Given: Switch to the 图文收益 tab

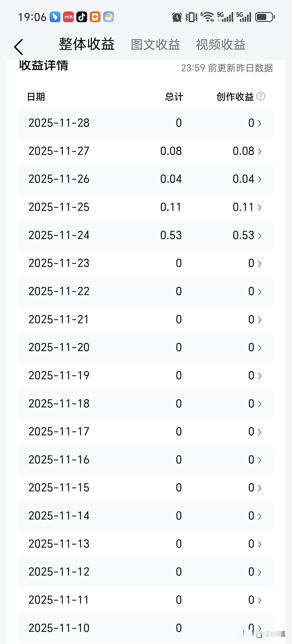Looking at the screenshot, I should (x=156, y=45).
